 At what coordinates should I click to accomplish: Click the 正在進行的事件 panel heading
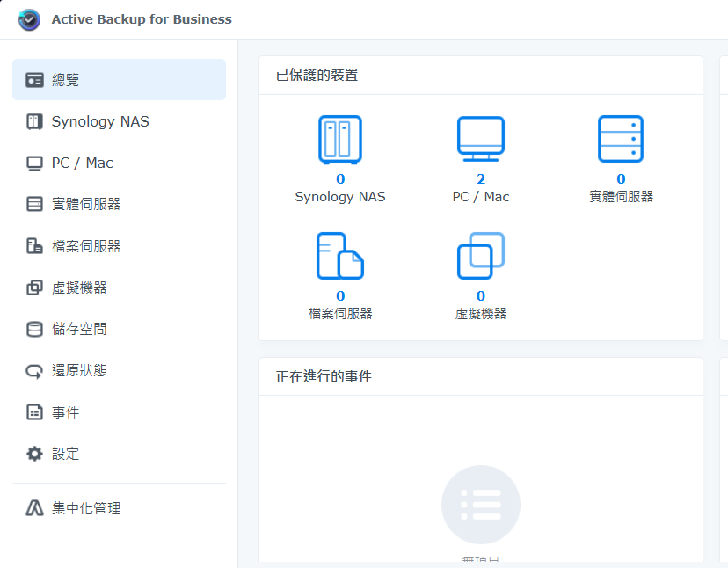coord(324,376)
